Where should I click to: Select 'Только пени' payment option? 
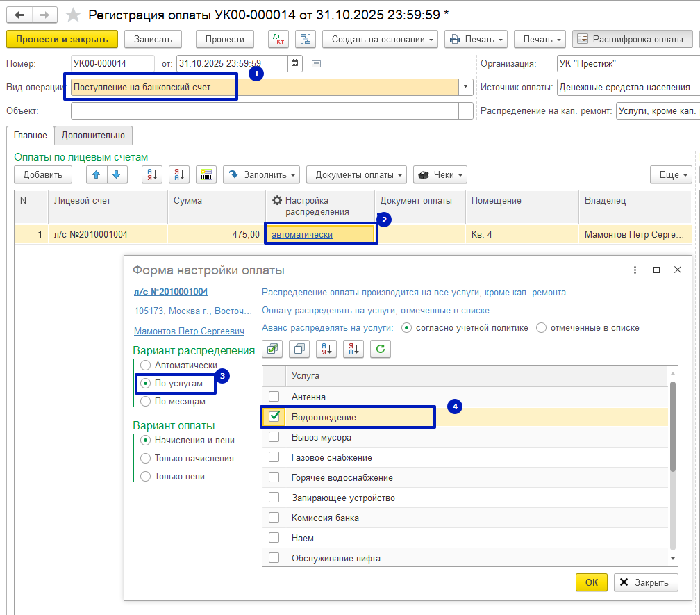coord(145,477)
